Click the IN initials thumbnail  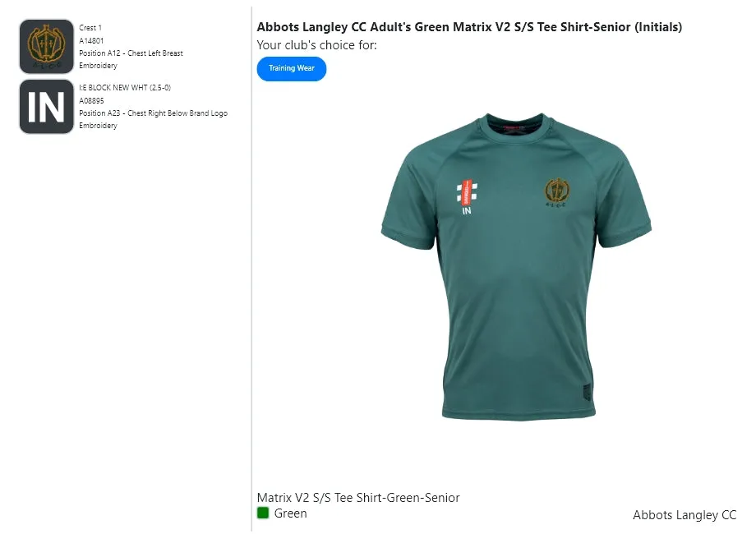tap(47, 107)
